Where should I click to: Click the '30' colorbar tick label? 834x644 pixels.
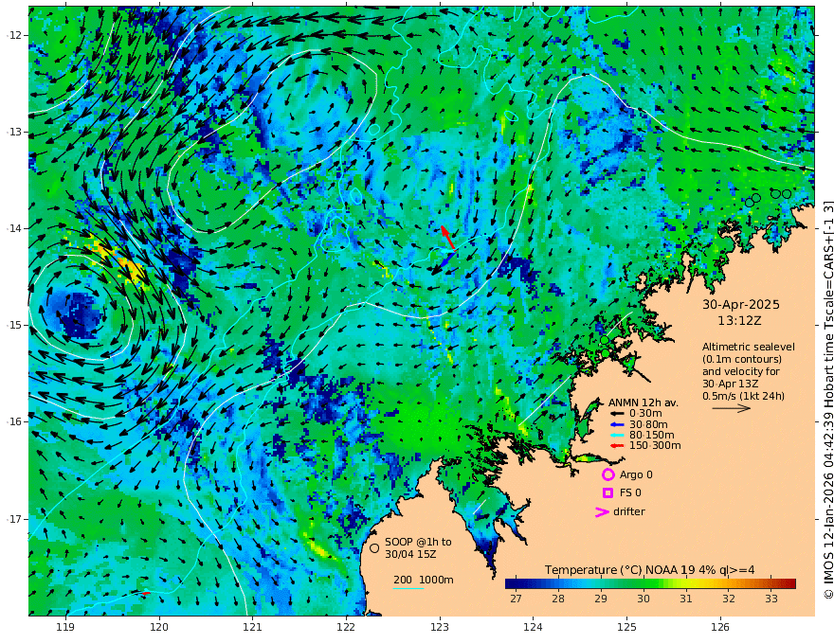(644, 599)
